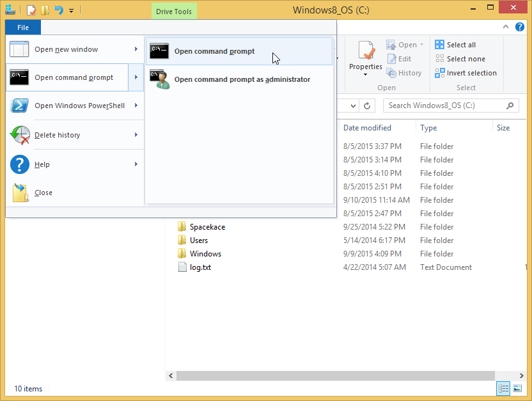The image size is (532, 401).
Task: Open the ribbon Open button dropdown arrow
Action: pyautogui.click(x=422, y=45)
